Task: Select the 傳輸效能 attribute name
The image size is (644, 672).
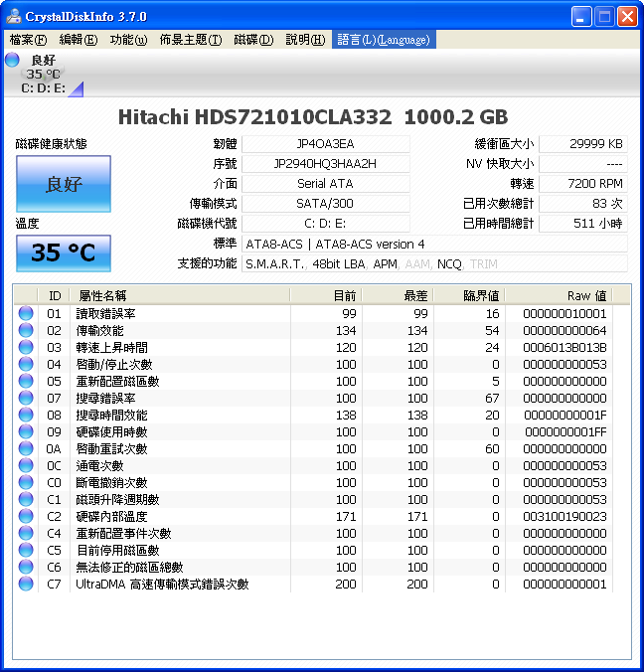Action: point(99,331)
